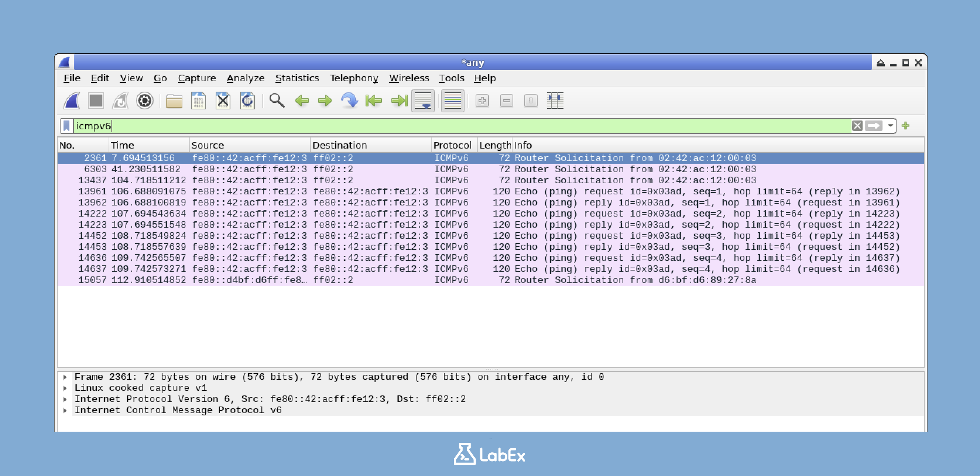Open a saved capture file
This screenshot has width=980, height=476.
click(x=174, y=101)
